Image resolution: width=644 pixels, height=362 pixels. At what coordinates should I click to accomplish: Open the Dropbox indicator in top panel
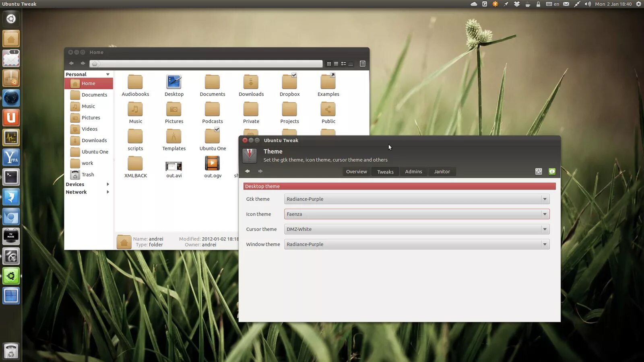click(517, 4)
